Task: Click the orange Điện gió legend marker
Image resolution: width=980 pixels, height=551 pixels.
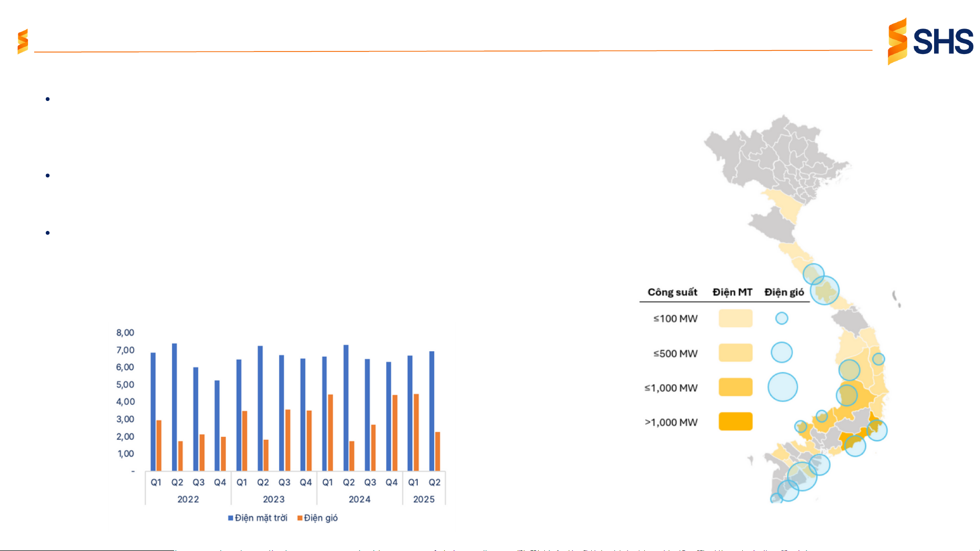Action: (300, 518)
